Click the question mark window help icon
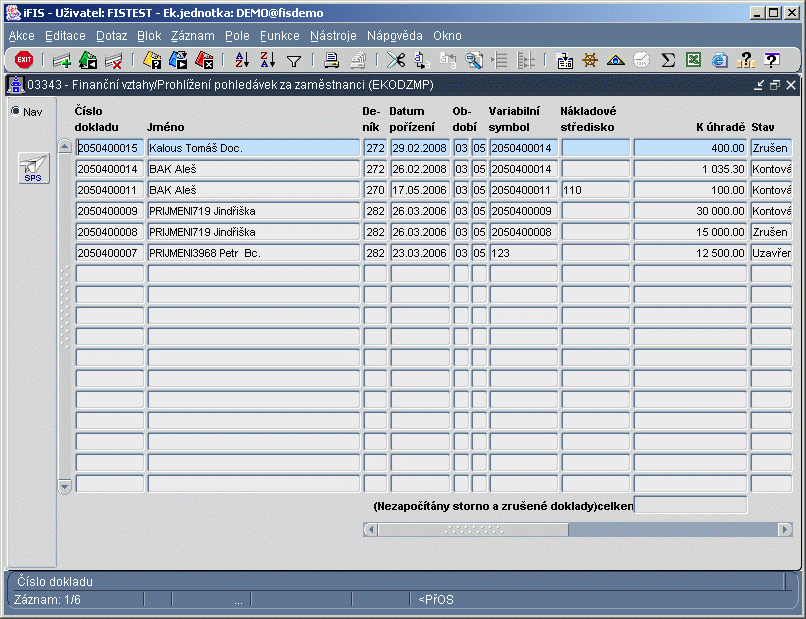The height and width of the screenshot is (619, 806). click(x=772, y=60)
